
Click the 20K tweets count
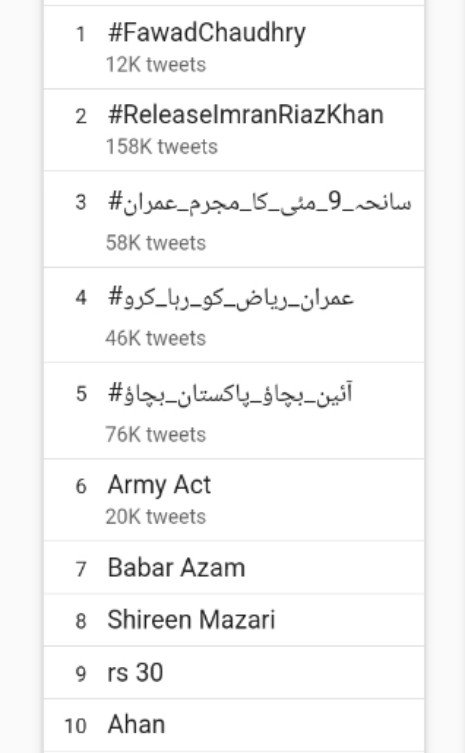(x=156, y=517)
